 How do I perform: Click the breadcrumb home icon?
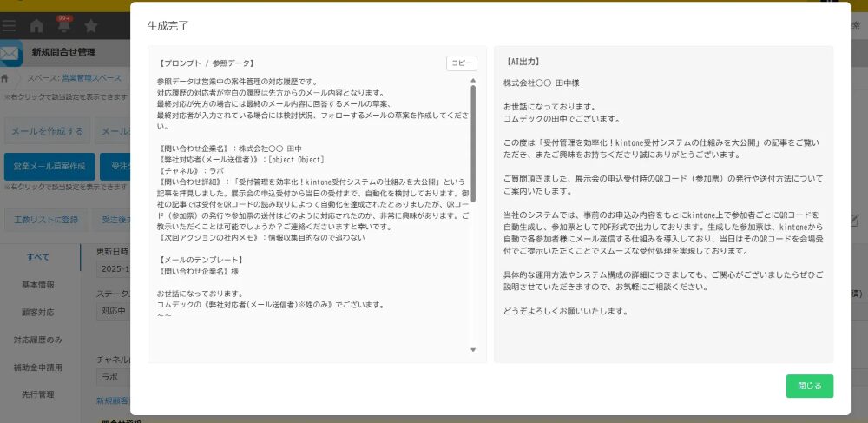pos(6,79)
